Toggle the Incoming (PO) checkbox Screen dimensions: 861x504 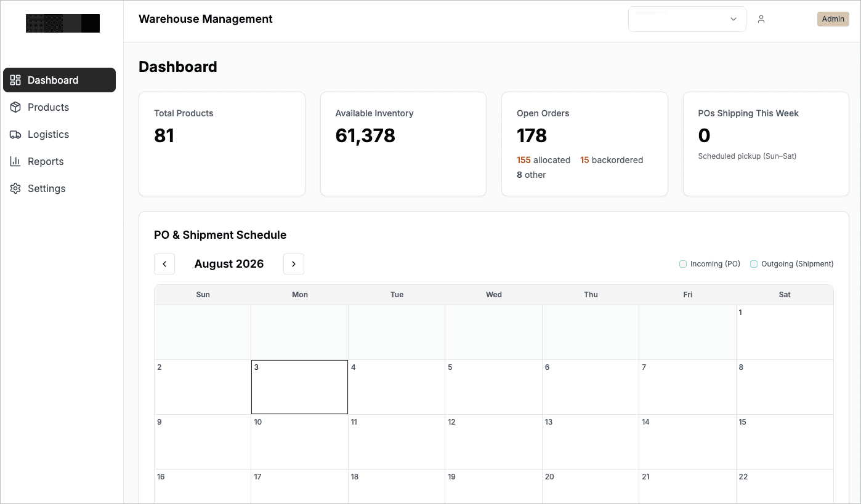[683, 264]
